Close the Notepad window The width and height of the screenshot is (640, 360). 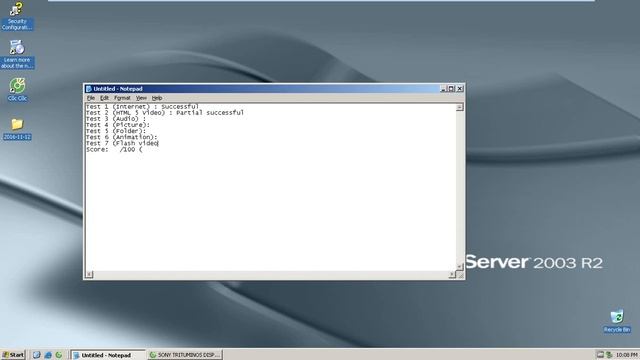point(460,89)
